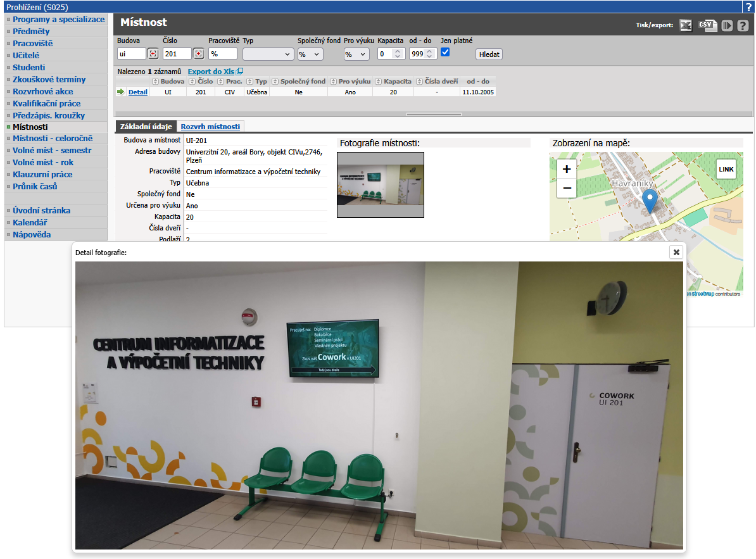The image size is (756, 559).
Task: Select Volné míst - semestr in the sidebar
Action: pos(52,151)
